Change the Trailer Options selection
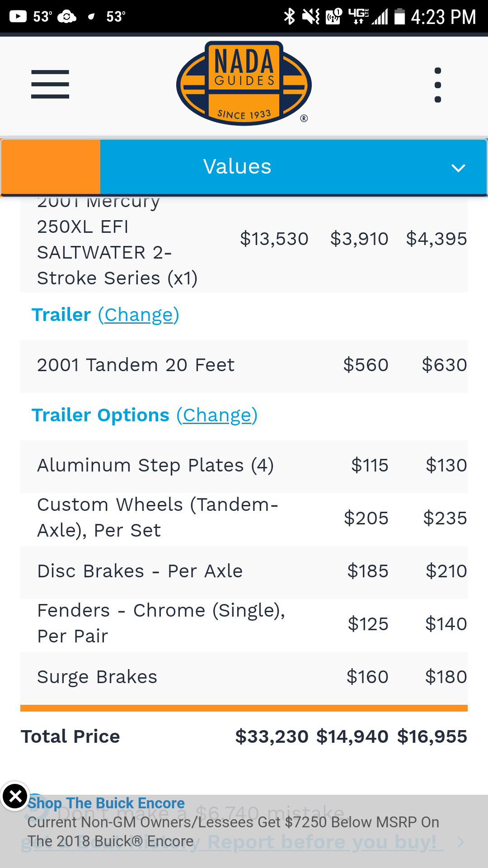 click(x=217, y=415)
